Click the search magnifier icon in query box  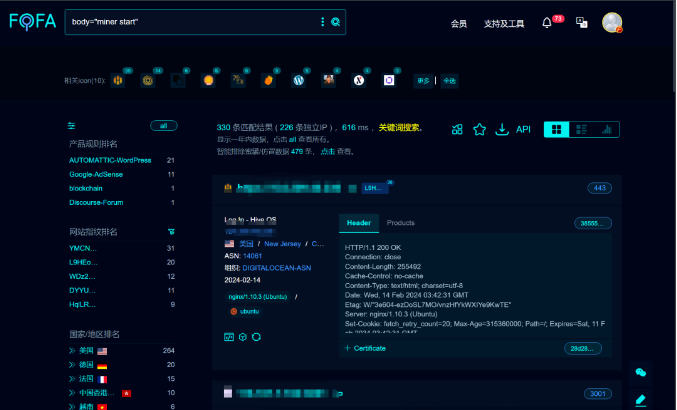[336, 22]
